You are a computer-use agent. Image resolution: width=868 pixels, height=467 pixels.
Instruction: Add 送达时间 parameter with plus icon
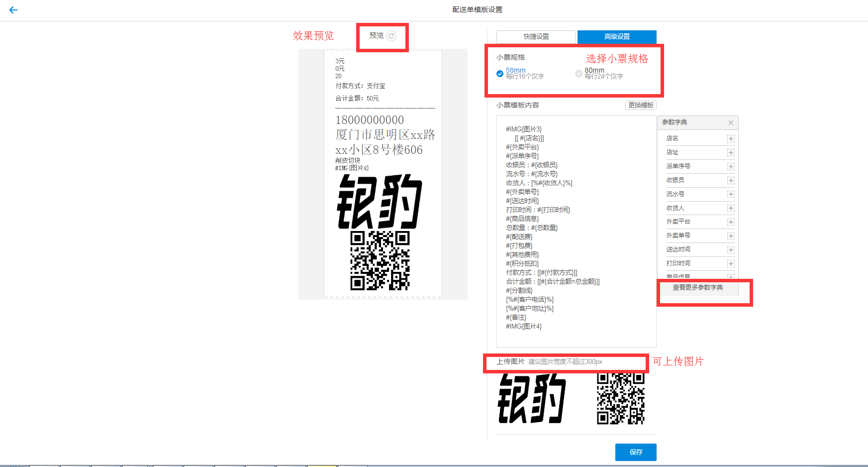point(731,250)
